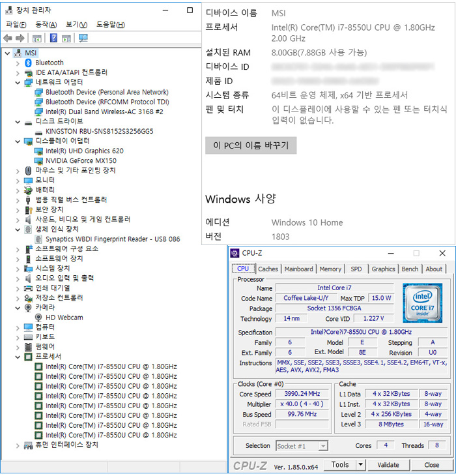Click the Specification field in CPU-Z
Screen dimensions: 456x476
[x=361, y=332]
